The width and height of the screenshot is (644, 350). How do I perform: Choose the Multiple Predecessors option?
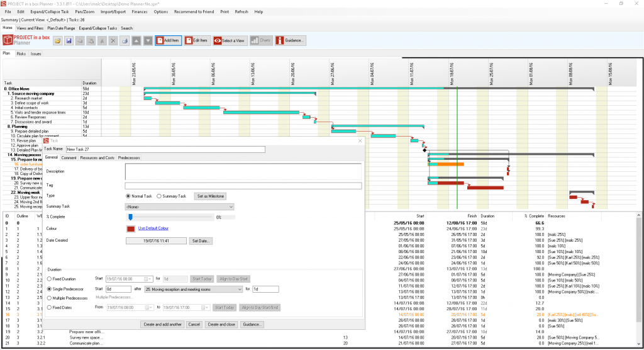[49, 298]
